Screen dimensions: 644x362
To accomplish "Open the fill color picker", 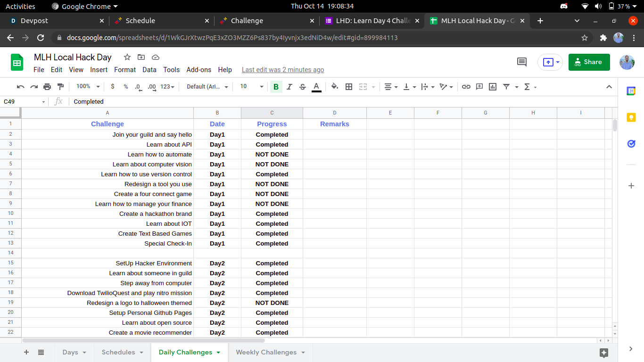I will 335,87.
